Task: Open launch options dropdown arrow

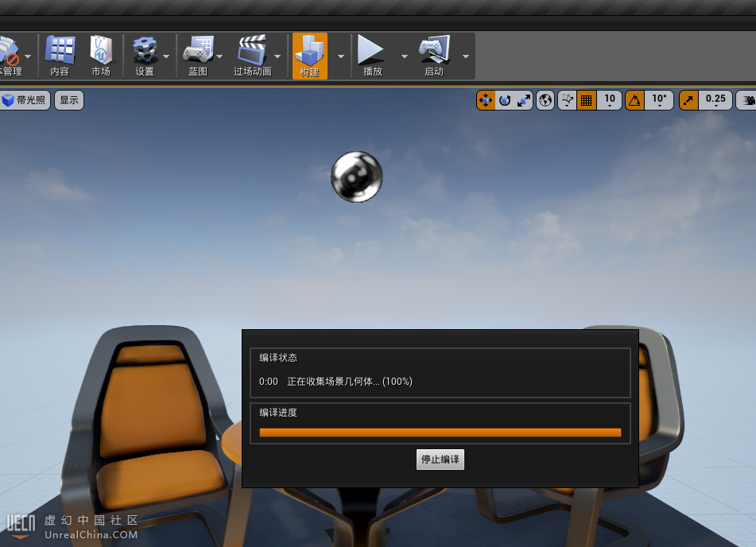Action: coord(466,56)
